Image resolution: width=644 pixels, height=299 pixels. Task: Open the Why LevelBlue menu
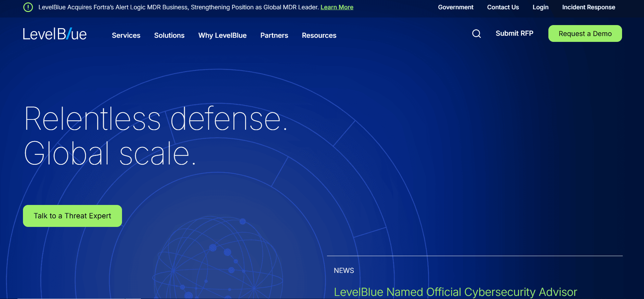(222, 35)
